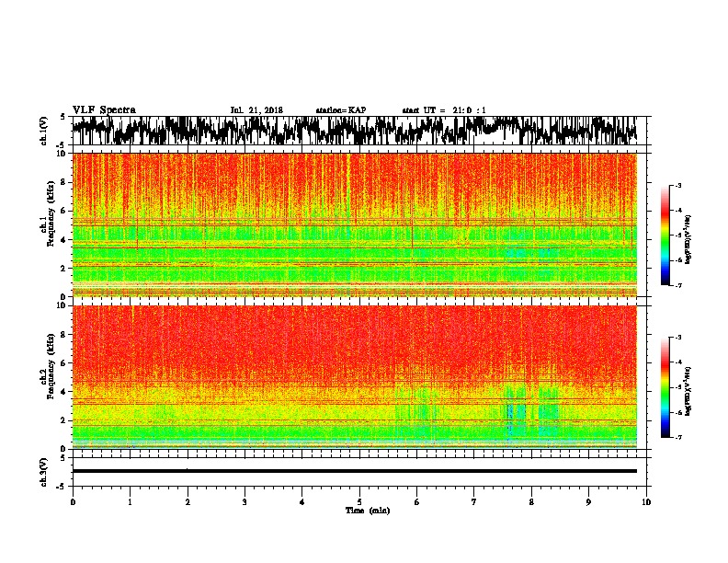
Task: Click the ch.2 spectrogram color scale bar
Action: click(x=665, y=387)
